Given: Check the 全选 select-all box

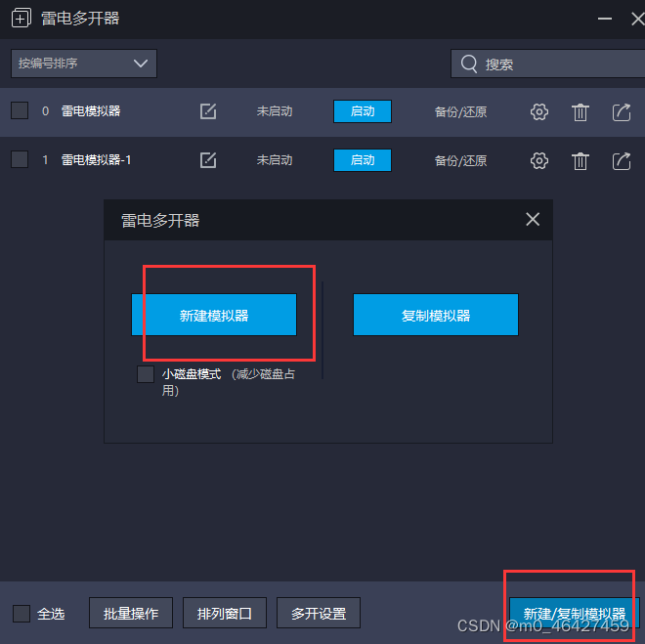Looking at the screenshot, I should pos(21,614).
